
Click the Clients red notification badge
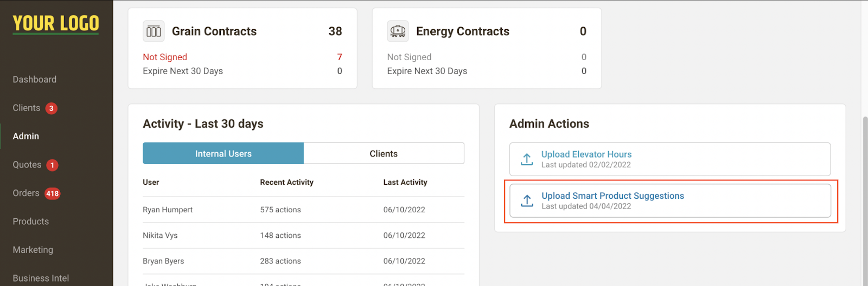pyautogui.click(x=51, y=108)
